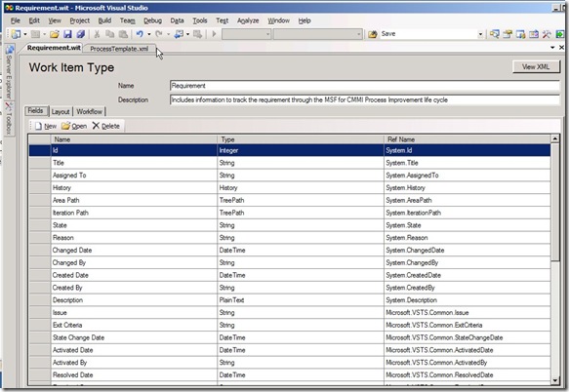Open the Window menu

278,20
